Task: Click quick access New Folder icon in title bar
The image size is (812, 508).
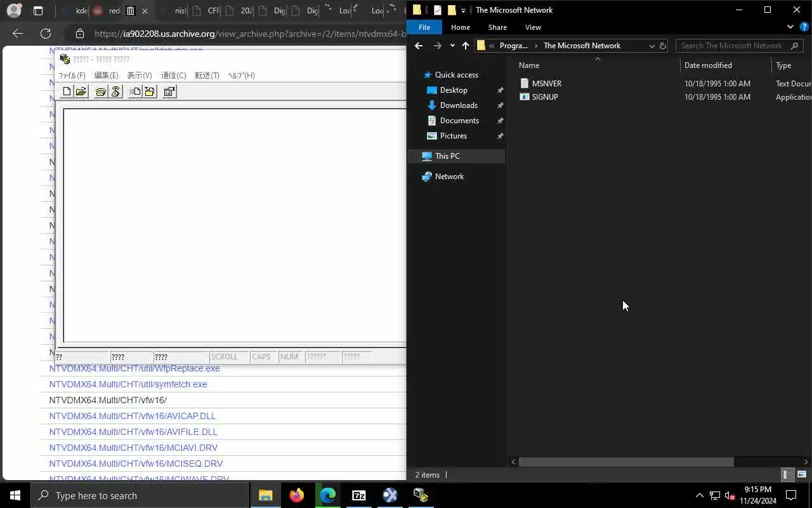Action: point(452,10)
